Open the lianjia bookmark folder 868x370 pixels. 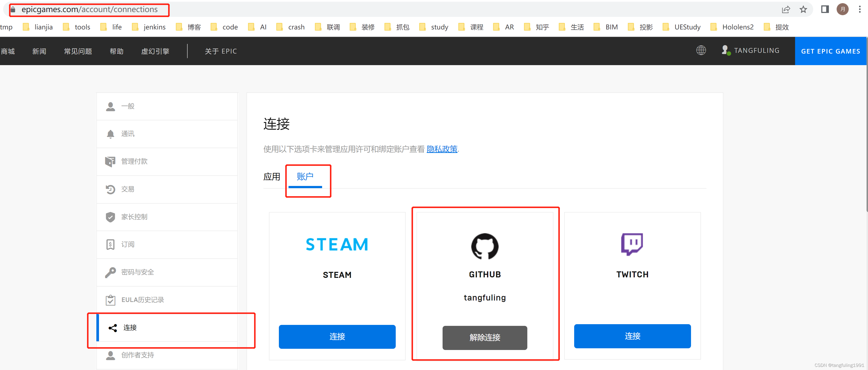(37, 27)
